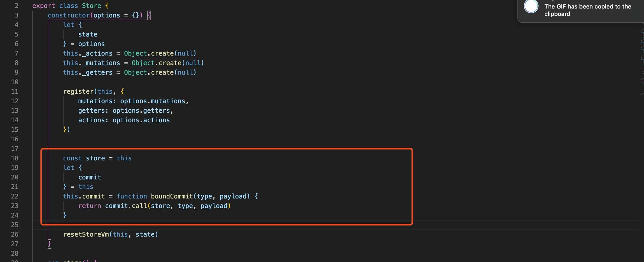Click 'this._mutations' on line 8

point(91,63)
